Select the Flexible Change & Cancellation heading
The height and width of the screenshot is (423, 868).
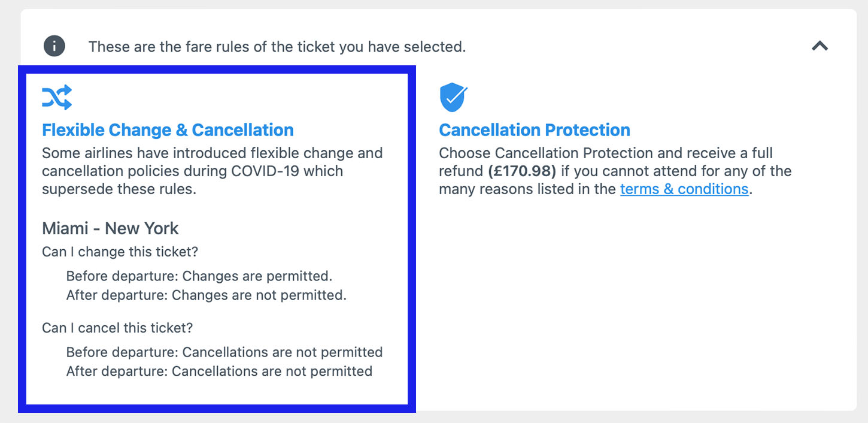tap(168, 129)
